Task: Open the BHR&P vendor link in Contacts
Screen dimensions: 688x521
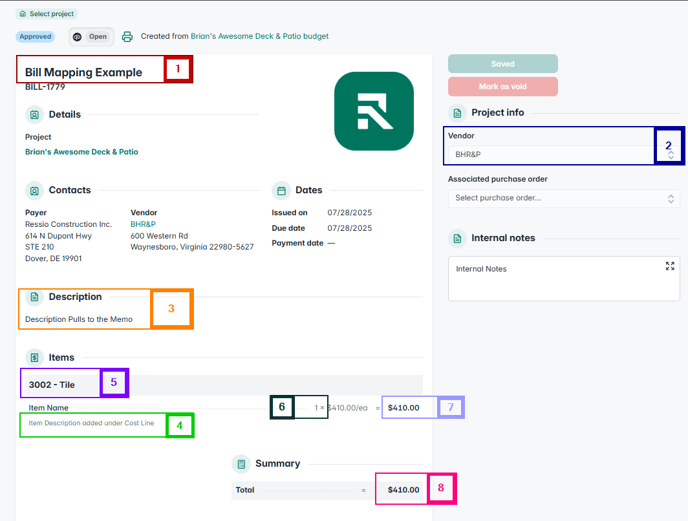Action: click(143, 224)
